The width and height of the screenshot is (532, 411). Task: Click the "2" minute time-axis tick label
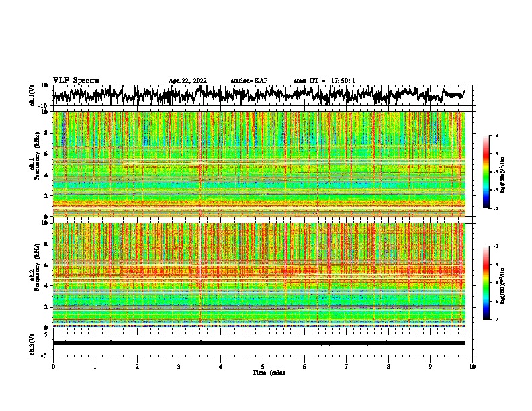tap(137, 367)
